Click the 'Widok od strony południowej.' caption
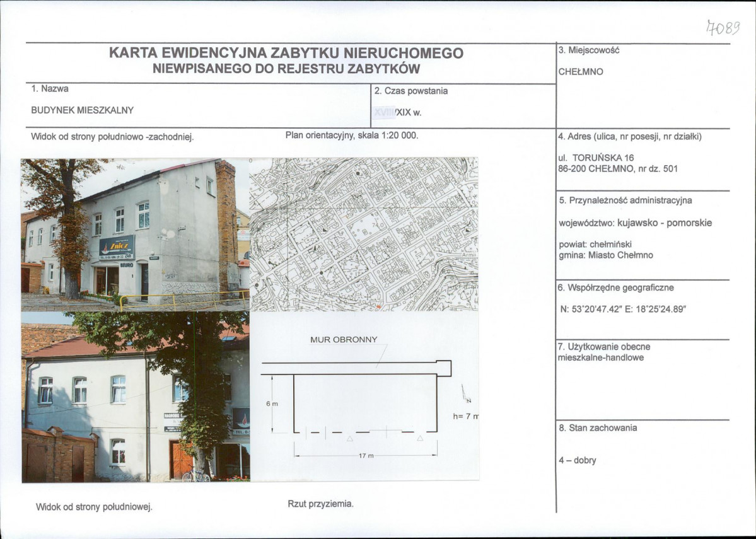Screen dimensions: 756x539 pos(95,506)
